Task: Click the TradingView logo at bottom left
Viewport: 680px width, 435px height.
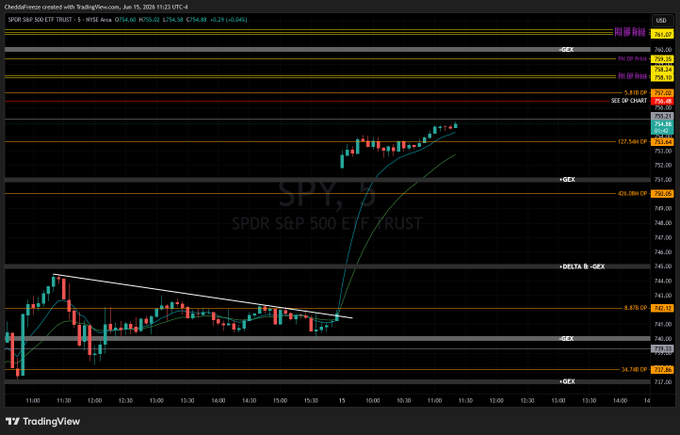Action: pos(42,421)
